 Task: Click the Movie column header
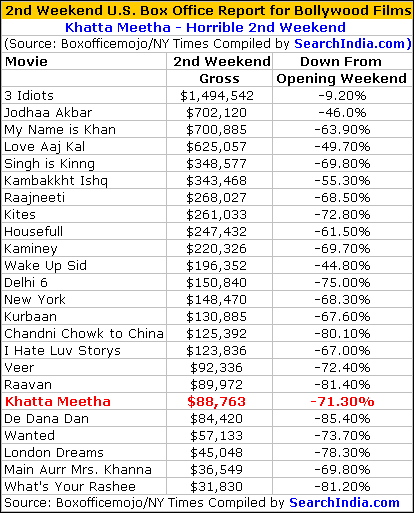point(26,62)
